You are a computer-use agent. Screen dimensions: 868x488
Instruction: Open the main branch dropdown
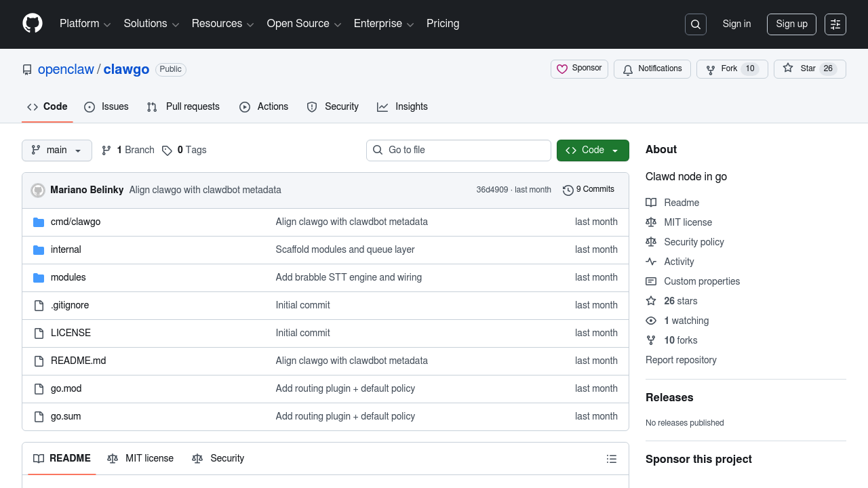[57, 150]
